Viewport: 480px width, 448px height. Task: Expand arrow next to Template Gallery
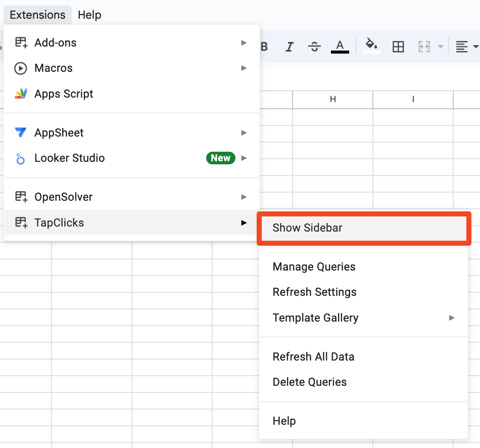coord(452,318)
